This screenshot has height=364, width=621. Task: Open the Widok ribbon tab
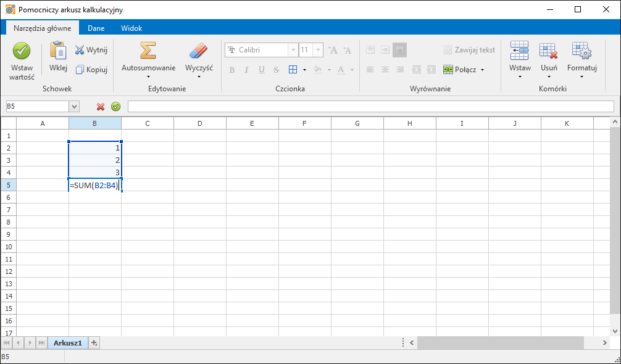tap(131, 28)
